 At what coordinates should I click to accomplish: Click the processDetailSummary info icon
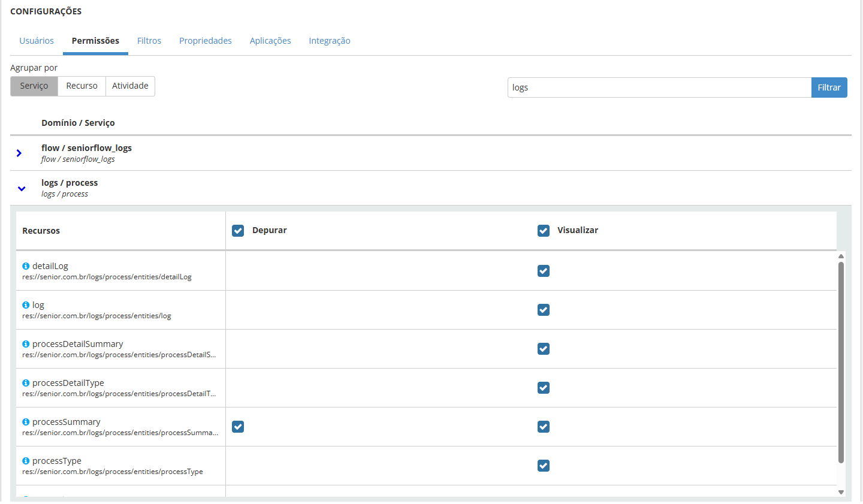click(x=26, y=344)
